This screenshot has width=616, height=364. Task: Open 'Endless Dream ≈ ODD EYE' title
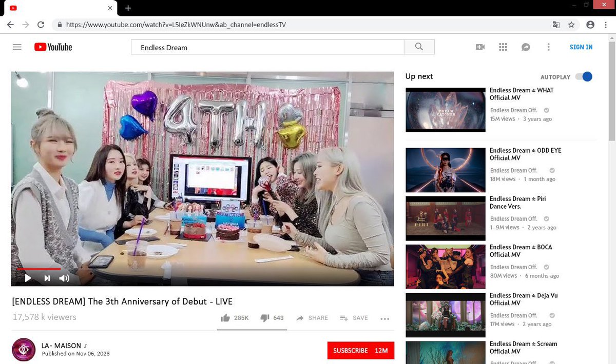[526, 154]
